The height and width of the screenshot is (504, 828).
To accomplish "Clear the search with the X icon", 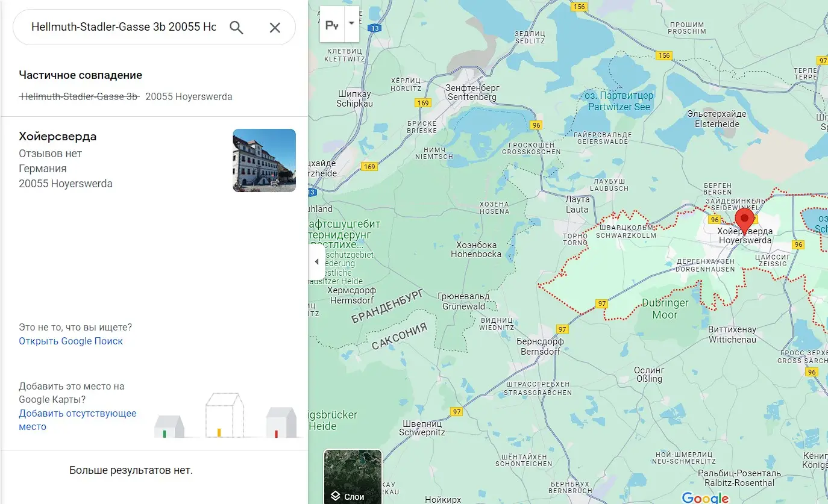I will (x=275, y=27).
